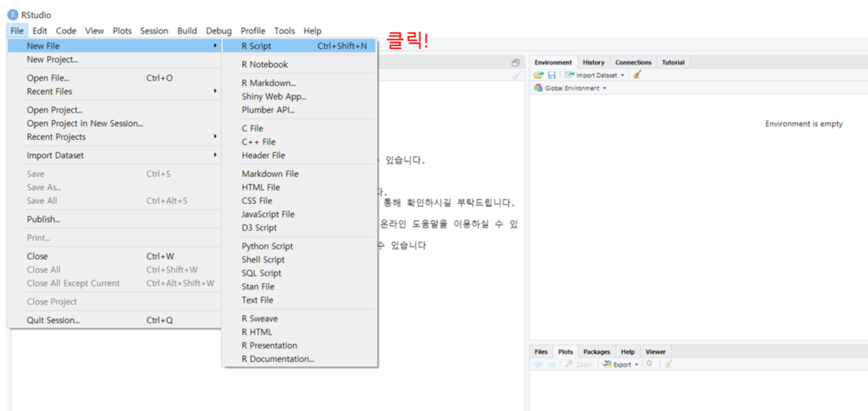Select New File in the File menu
The image size is (868, 411).
115,46
